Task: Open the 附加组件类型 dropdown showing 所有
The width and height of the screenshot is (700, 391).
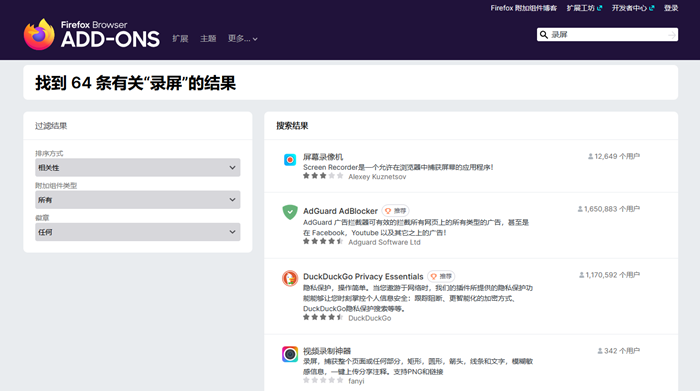Action: tap(138, 200)
